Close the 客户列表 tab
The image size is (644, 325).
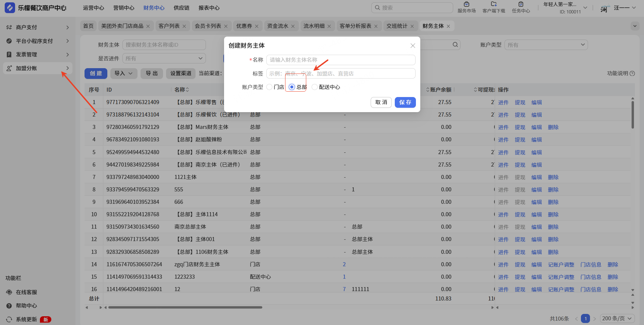184,26
